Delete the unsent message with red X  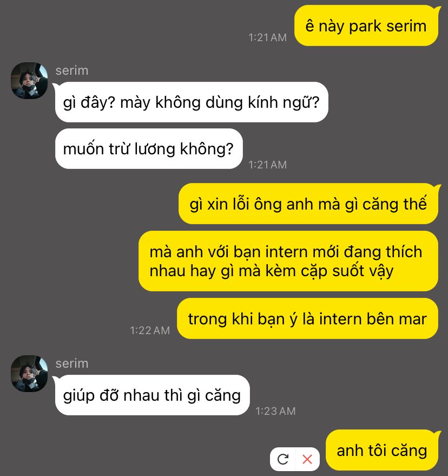pos(307,459)
